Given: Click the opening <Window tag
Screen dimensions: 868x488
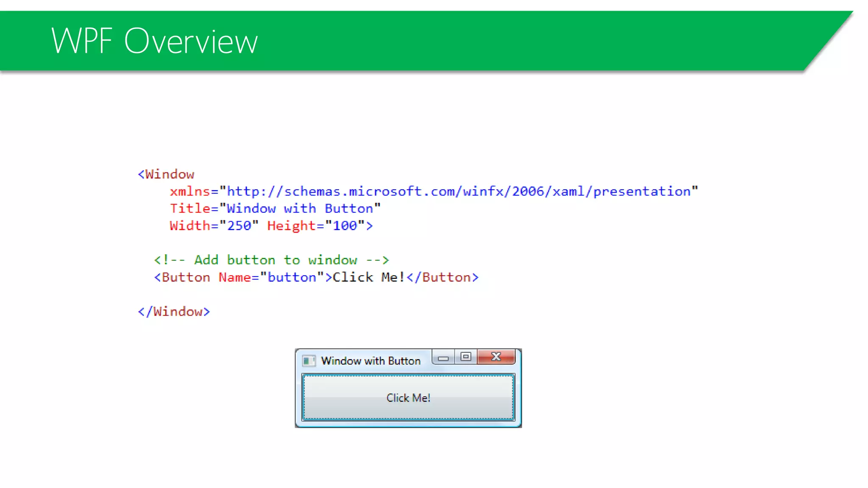Looking at the screenshot, I should 166,175.
